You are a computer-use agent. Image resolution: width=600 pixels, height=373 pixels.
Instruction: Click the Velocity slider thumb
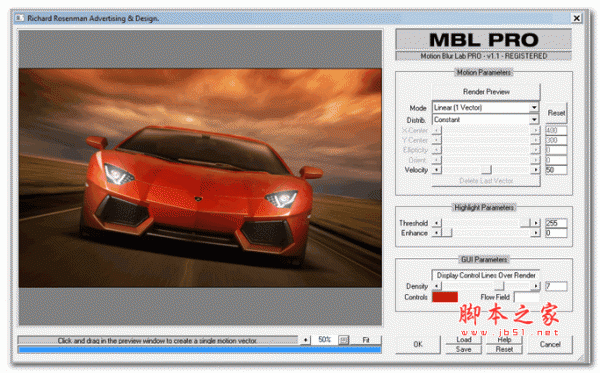(x=486, y=169)
